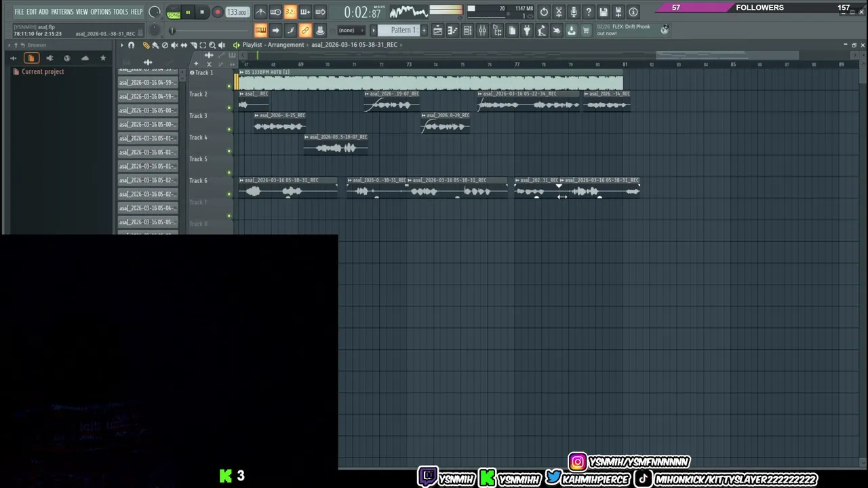The image size is (868, 488).
Task: Click the render/export floppy icon
Action: 618,12
